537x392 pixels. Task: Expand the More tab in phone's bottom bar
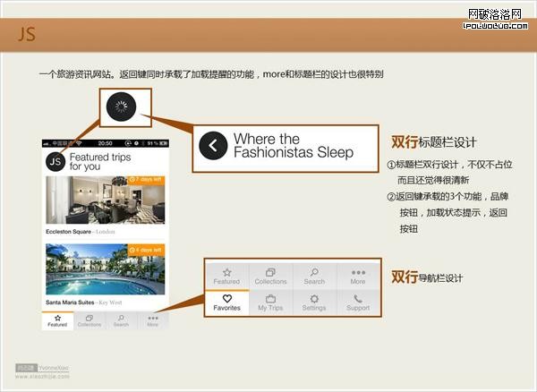[152, 320]
